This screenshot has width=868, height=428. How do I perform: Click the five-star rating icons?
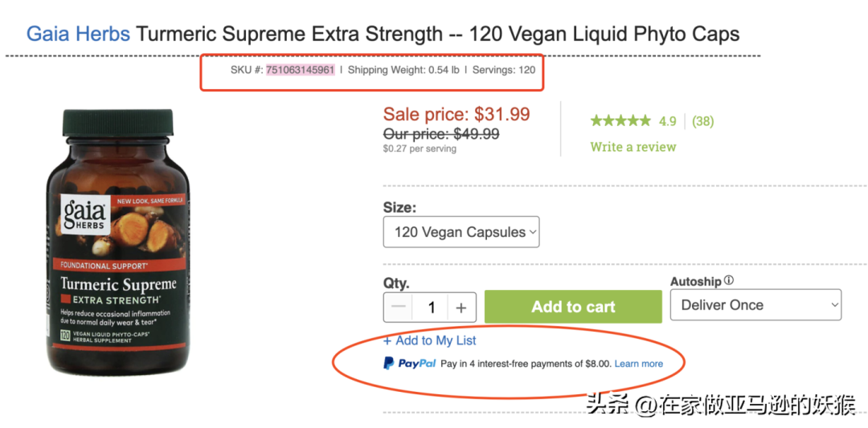620,121
